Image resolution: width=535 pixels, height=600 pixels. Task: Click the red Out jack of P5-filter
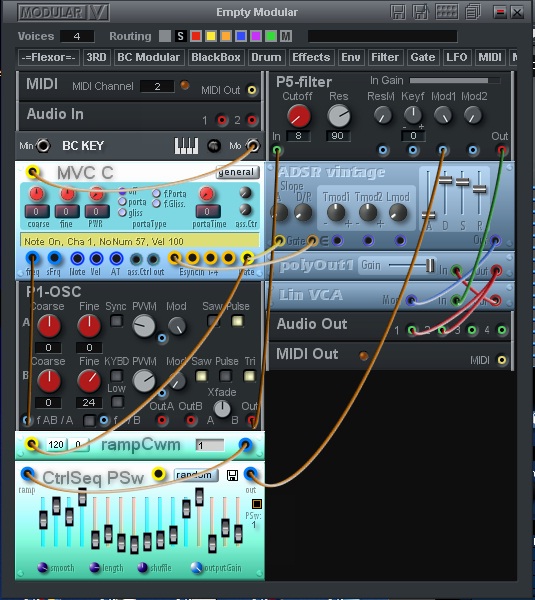(502, 150)
